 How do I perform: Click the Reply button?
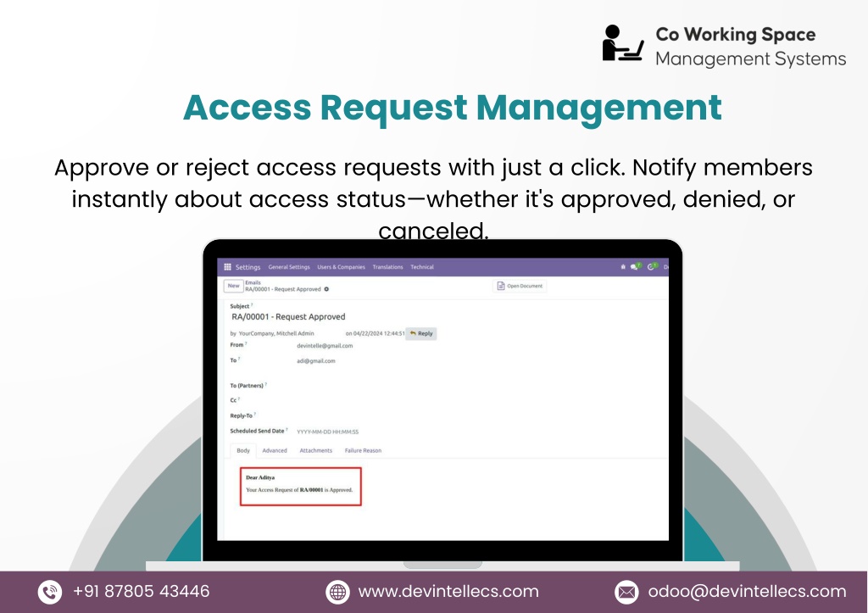421,333
